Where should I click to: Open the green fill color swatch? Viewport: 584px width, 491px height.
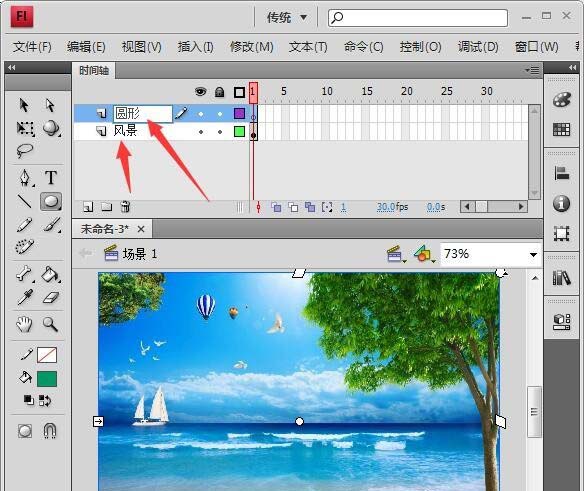pyautogui.click(x=47, y=379)
